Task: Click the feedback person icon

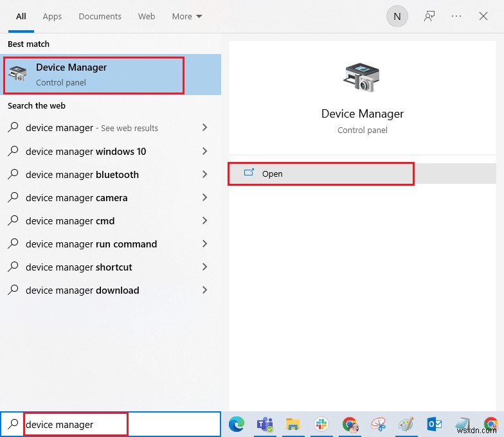Action: point(429,16)
